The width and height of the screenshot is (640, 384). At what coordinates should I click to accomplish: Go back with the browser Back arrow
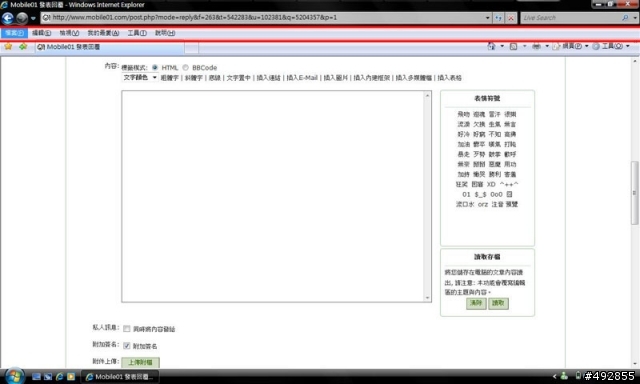[x=8, y=18]
